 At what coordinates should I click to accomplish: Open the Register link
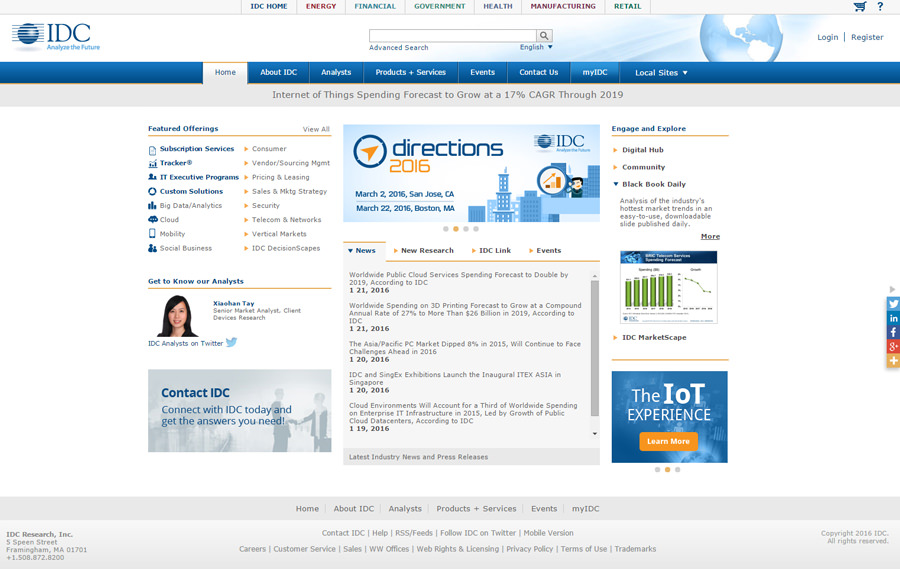[x=867, y=37]
